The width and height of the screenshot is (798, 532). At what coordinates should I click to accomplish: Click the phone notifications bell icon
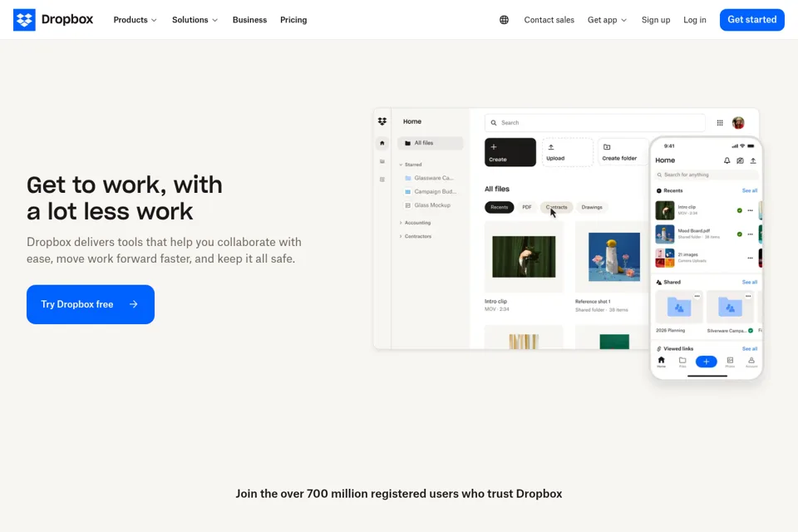[727, 160]
